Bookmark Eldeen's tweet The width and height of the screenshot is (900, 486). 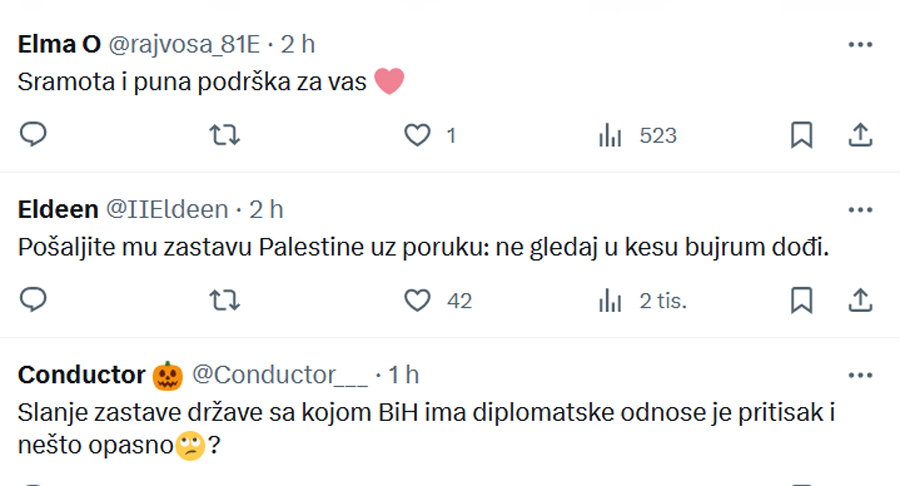801,300
